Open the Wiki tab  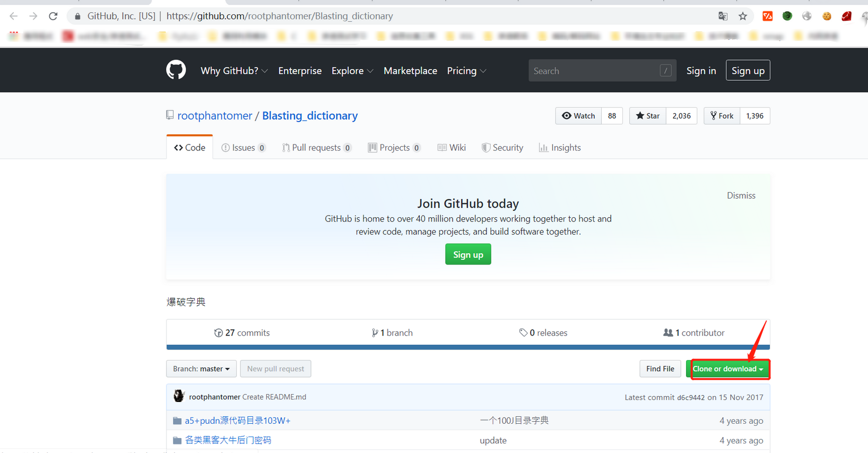coord(452,148)
